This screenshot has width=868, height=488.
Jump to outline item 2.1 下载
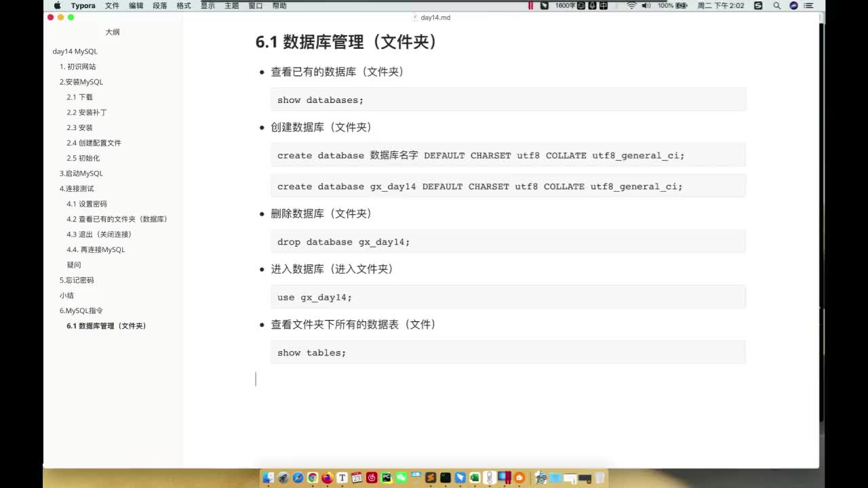click(x=79, y=97)
